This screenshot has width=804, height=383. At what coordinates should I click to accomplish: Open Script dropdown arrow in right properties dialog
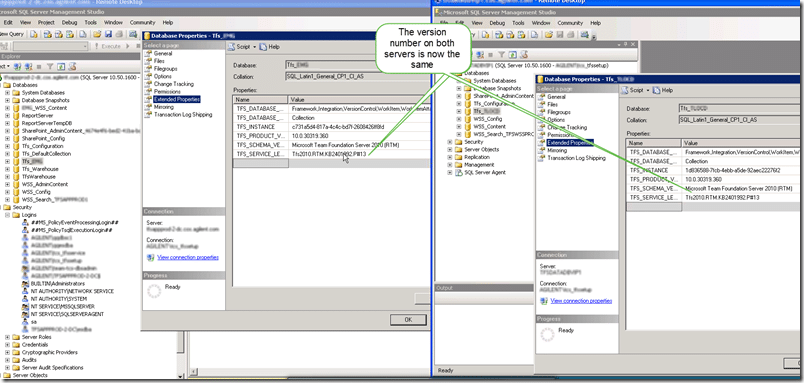point(647,90)
